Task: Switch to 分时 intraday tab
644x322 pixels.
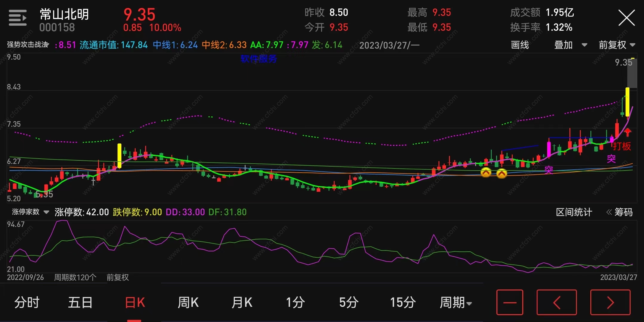Action: 27,302
